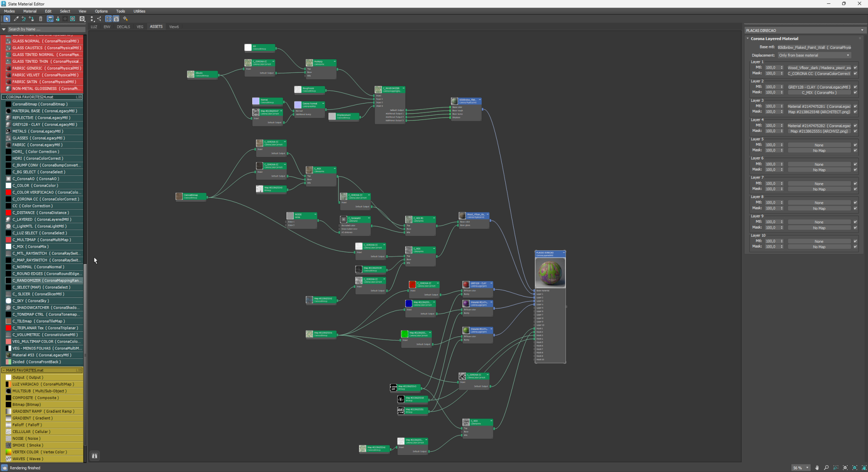Click the Delete Selected trash icon
868x472 pixels.
(41, 19)
